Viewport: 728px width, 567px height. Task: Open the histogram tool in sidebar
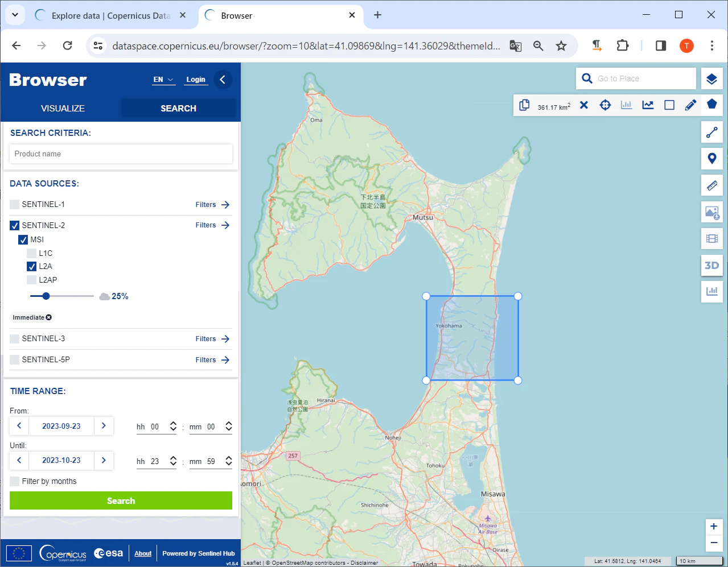(x=711, y=292)
